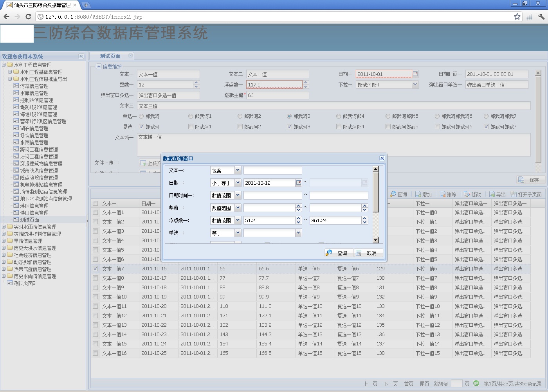
Task: Click the query dialog's vertical scrollbar up arrow
Action: tap(376, 169)
